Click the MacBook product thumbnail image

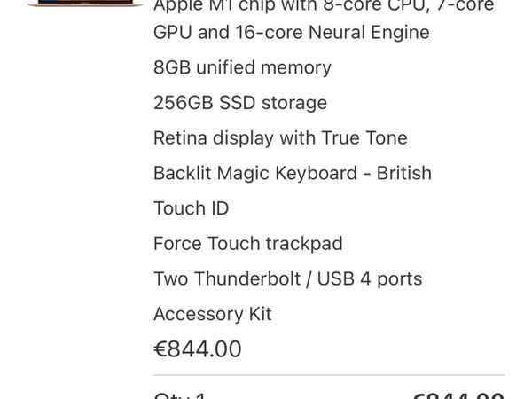coord(84,4)
